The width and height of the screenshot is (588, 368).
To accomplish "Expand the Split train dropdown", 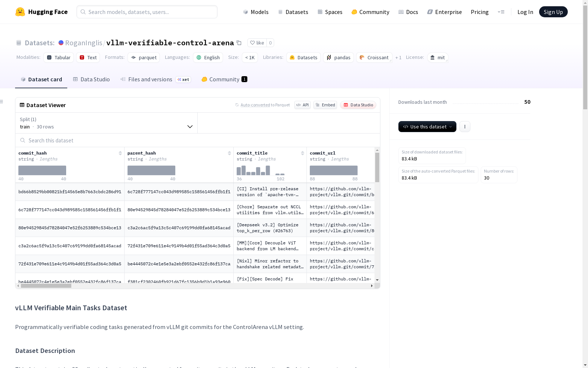I will (x=107, y=123).
